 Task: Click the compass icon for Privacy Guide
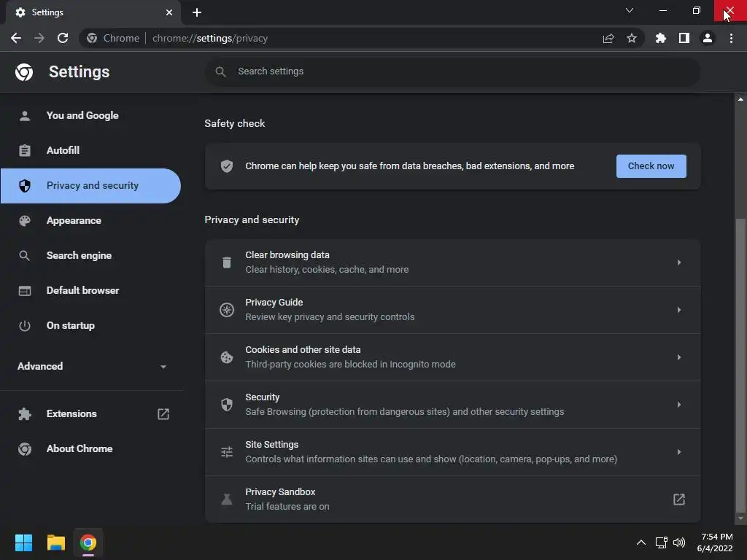[x=227, y=310]
